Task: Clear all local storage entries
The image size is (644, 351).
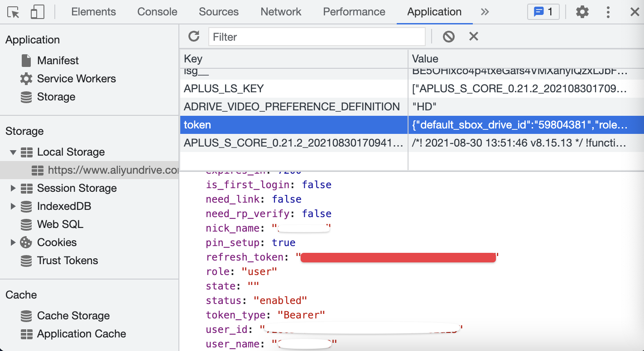Action: point(448,37)
